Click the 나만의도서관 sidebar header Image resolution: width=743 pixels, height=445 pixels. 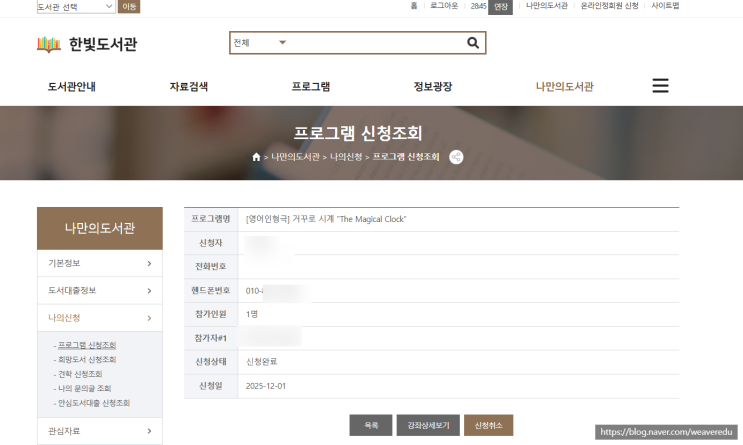coord(100,228)
